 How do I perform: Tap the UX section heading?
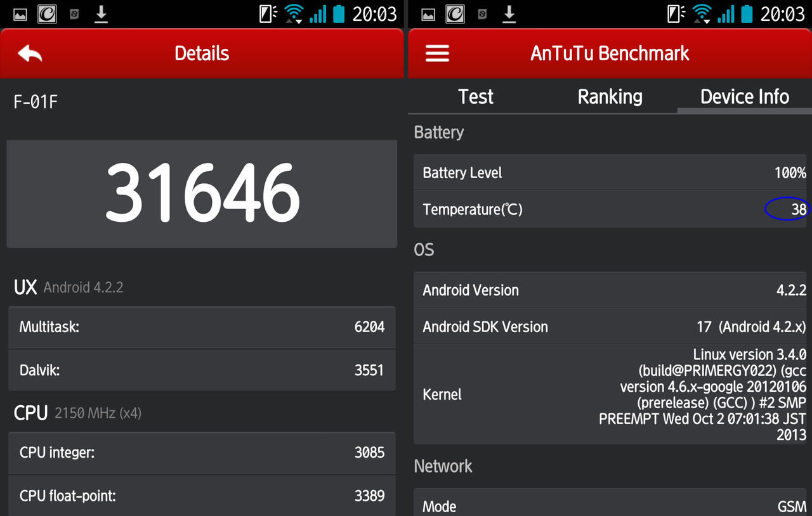(x=25, y=287)
